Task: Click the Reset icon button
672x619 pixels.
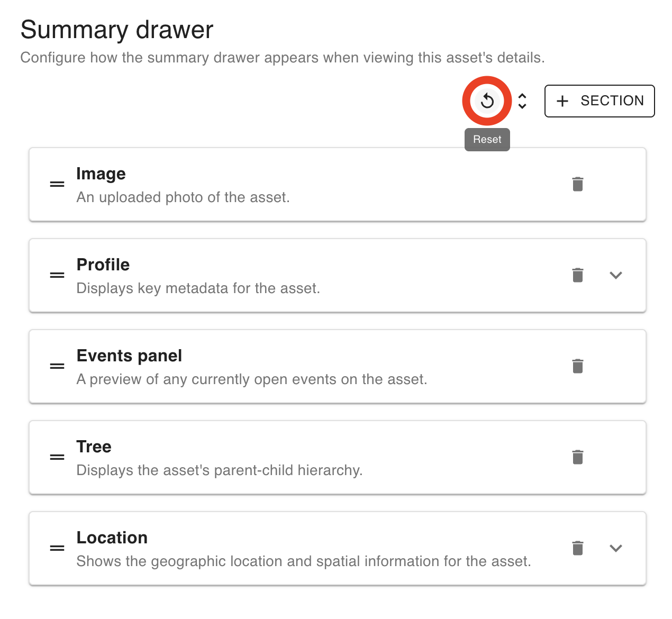Action: click(x=487, y=101)
